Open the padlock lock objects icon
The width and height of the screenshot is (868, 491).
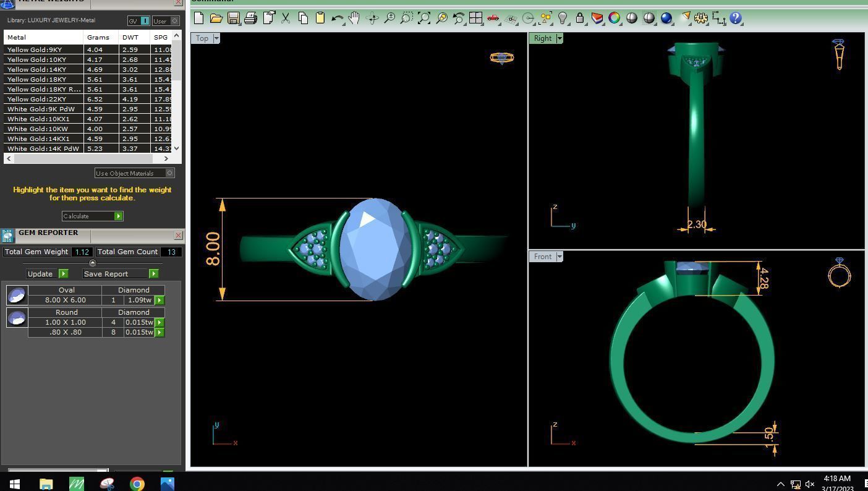tap(580, 19)
